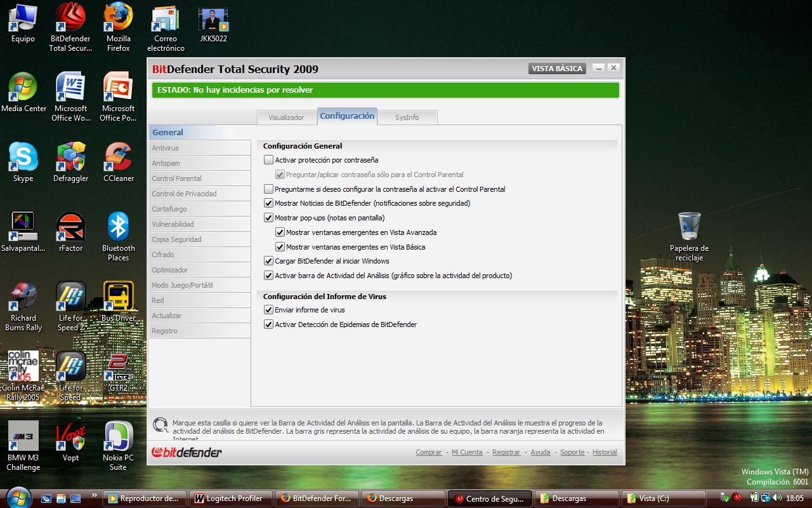Screen dimensions: 812x508
Task: Click the VISTA BÁSICA button
Action: (557, 69)
